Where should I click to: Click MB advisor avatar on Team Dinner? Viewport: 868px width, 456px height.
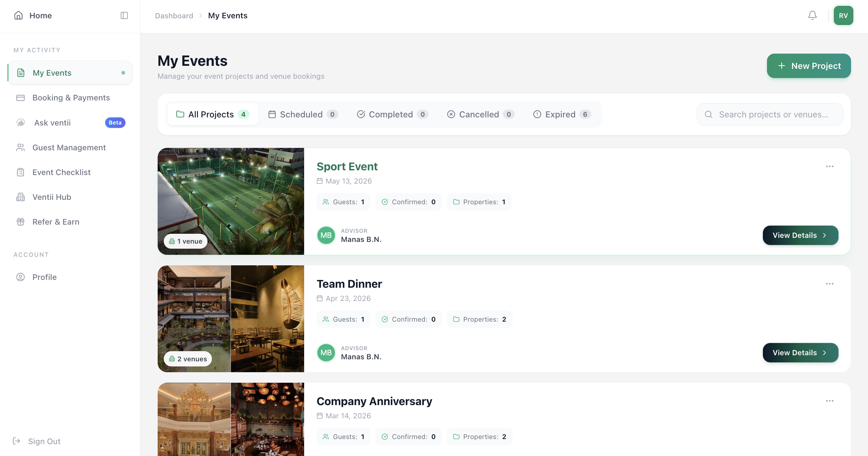326,353
